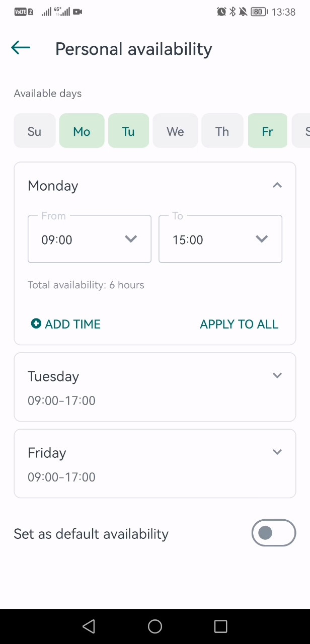The width and height of the screenshot is (310, 644).
Task: Open the From time dropdown
Action: pos(90,239)
